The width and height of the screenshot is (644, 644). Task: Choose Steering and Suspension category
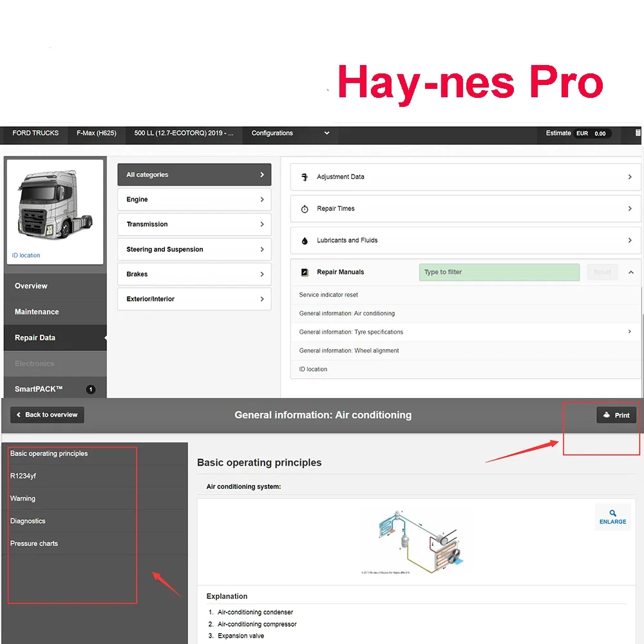click(x=194, y=249)
